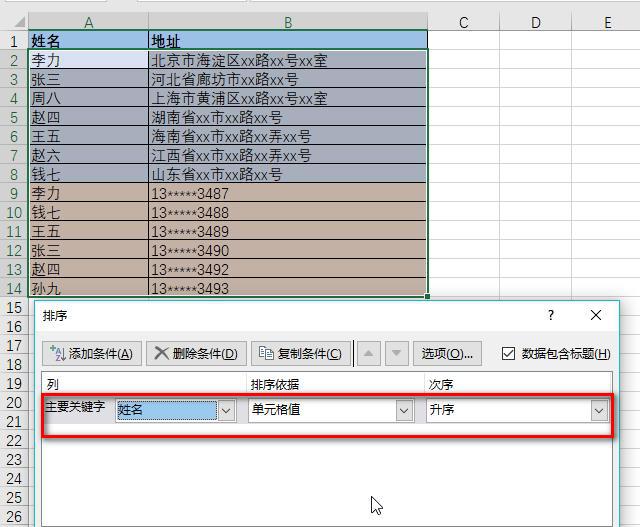Viewport: 640px width, 527px height.
Task: Expand the 升序 order dropdown
Action: pyautogui.click(x=599, y=410)
